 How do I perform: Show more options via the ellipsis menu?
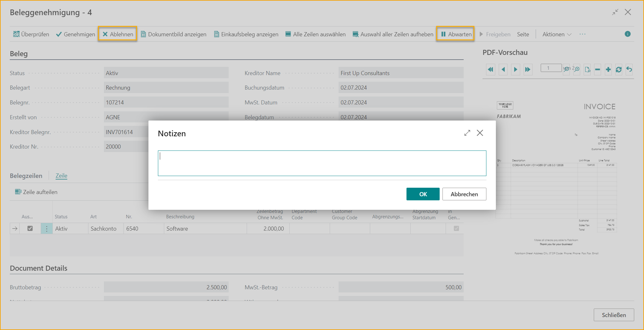tap(582, 34)
